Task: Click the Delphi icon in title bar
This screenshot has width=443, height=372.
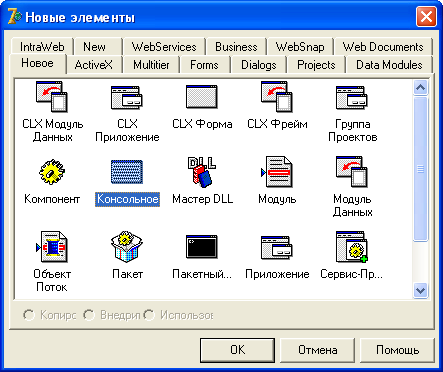Action: click(14, 16)
